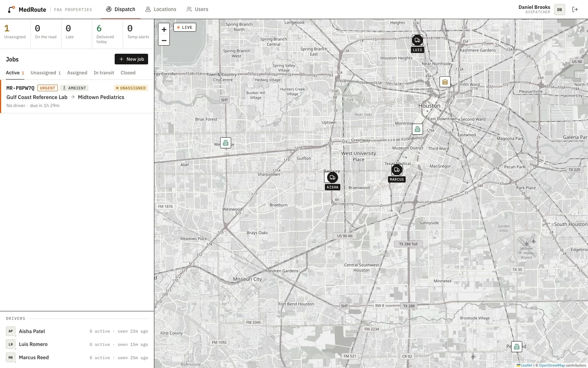588x368 pixels.
Task: Select the MARCUS truck marker
Action: (x=397, y=170)
